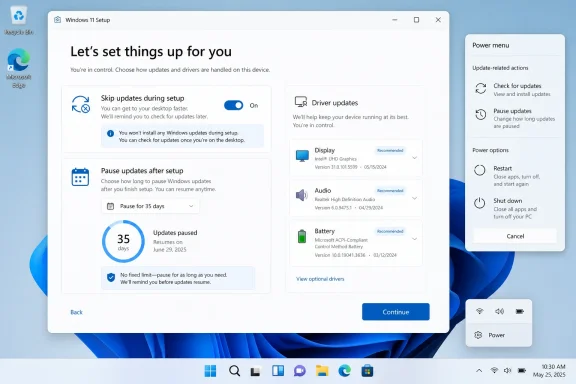Click the Battery driver icon

pos(302,236)
